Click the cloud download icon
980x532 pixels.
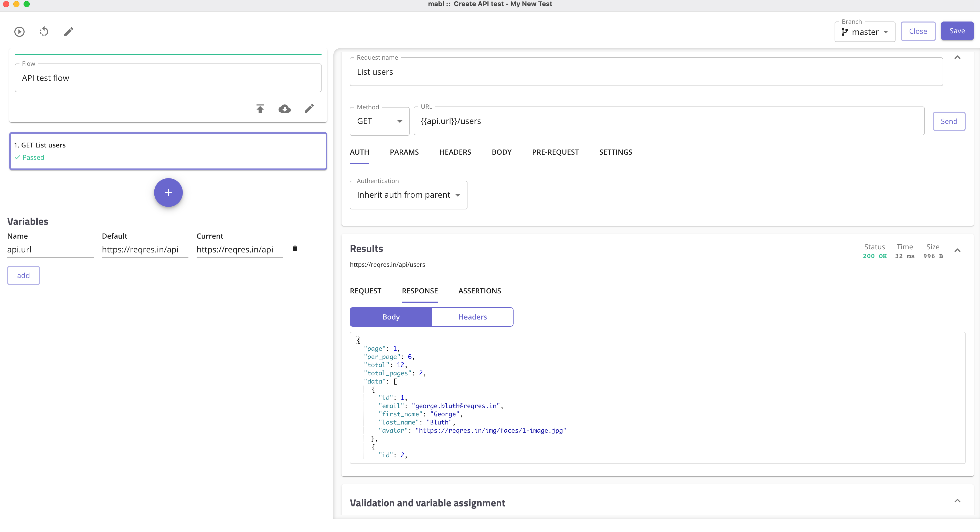pyautogui.click(x=285, y=109)
